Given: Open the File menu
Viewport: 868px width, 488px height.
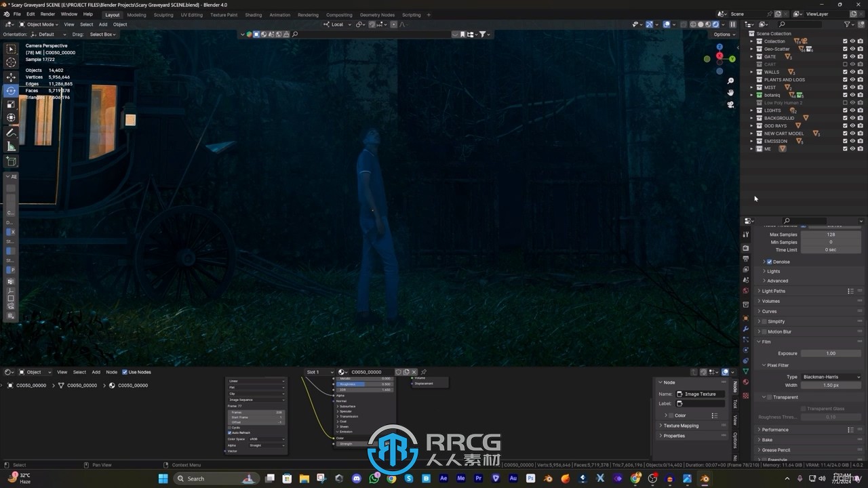Looking at the screenshot, I should [17, 14].
